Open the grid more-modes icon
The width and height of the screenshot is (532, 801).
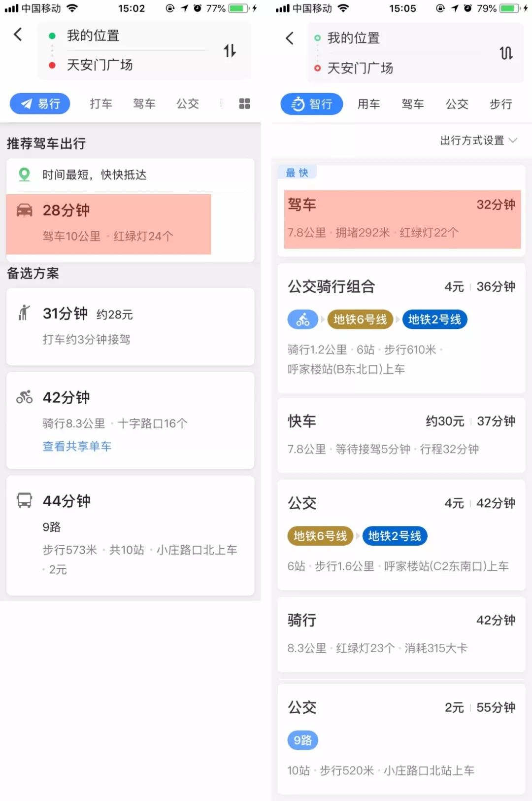click(x=244, y=104)
